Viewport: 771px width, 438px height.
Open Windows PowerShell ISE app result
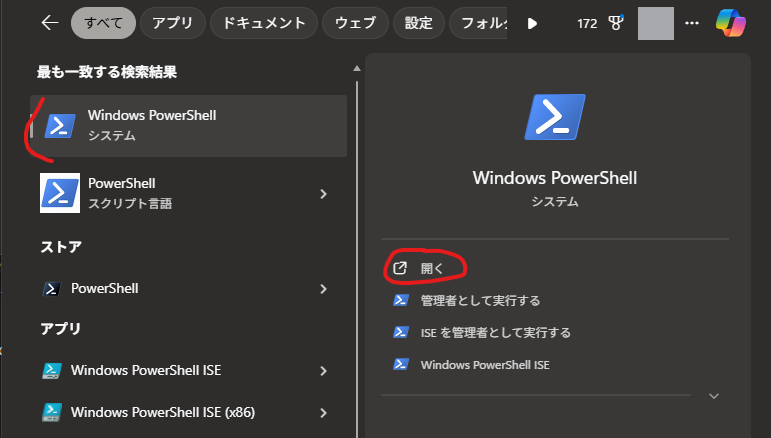click(x=188, y=370)
